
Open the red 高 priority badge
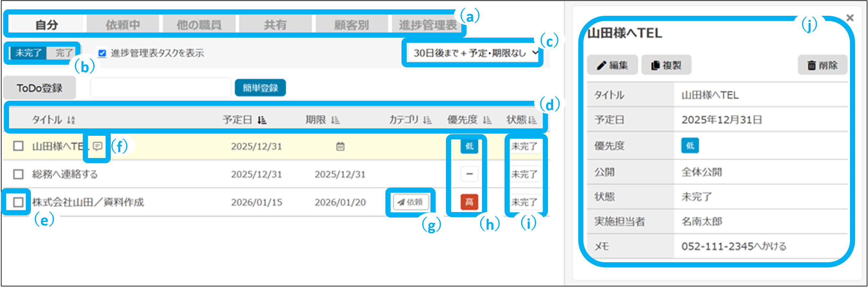click(x=469, y=202)
